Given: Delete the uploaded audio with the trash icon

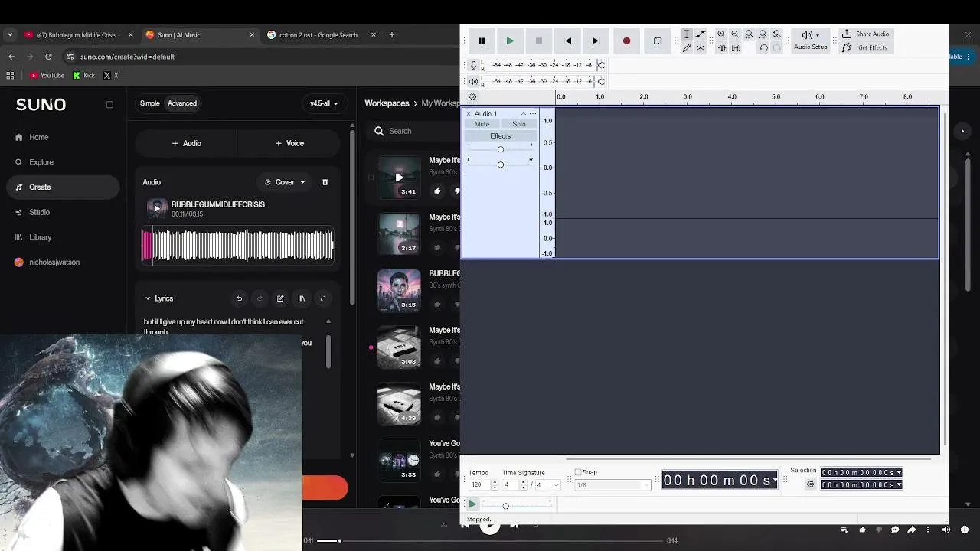Looking at the screenshot, I should [x=325, y=182].
